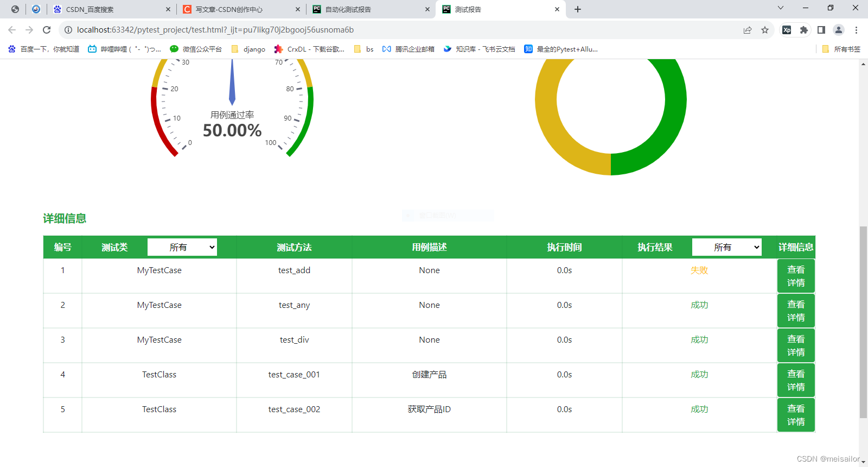Open the Xp extension icon
Screen dimensions: 868x467
(x=787, y=30)
